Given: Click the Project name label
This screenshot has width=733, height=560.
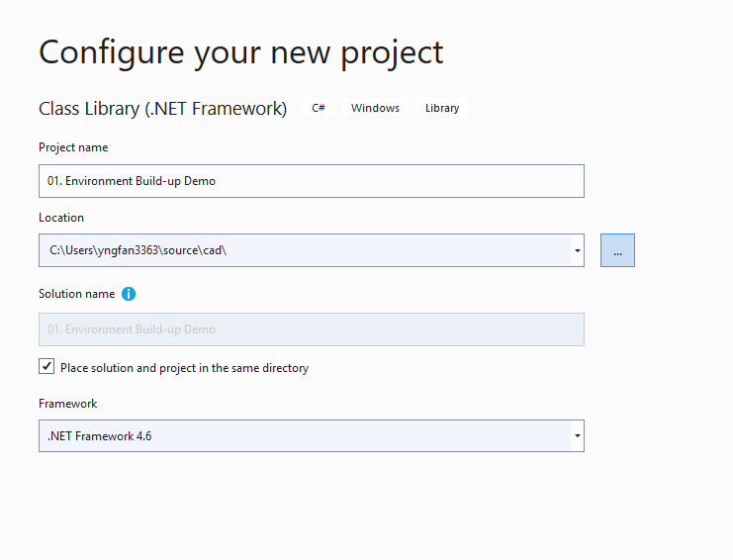Looking at the screenshot, I should (73, 147).
